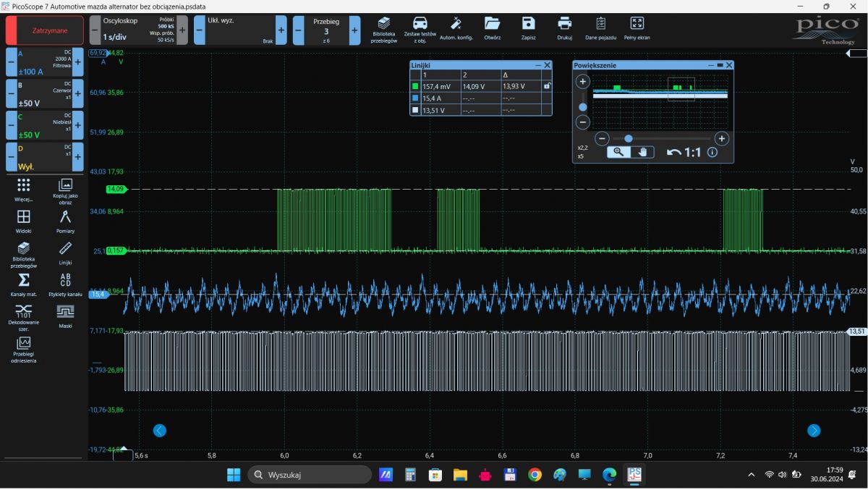This screenshot has width=868, height=490.
Task: Select the Pomiary measurements tool
Action: [65, 220]
